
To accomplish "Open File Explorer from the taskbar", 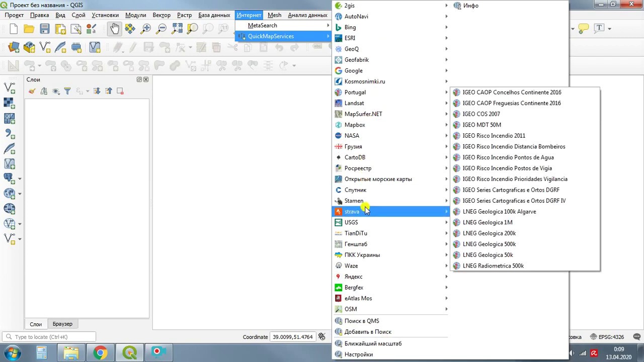I will pos(71,353).
